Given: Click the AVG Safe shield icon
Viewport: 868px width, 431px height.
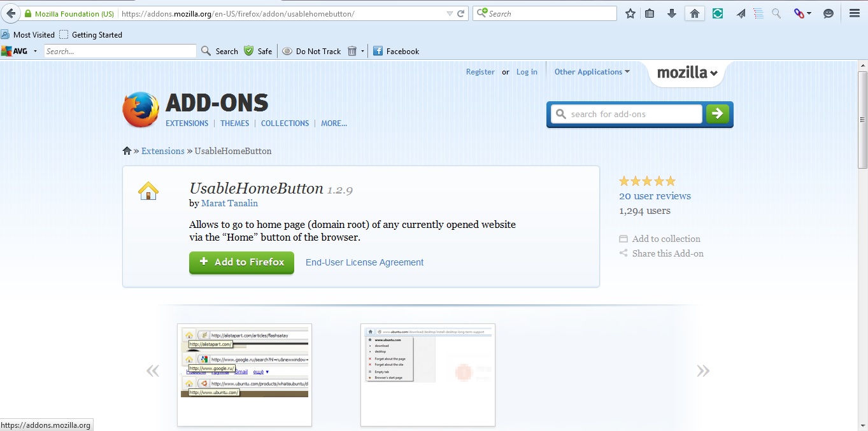Looking at the screenshot, I should click(x=258, y=51).
